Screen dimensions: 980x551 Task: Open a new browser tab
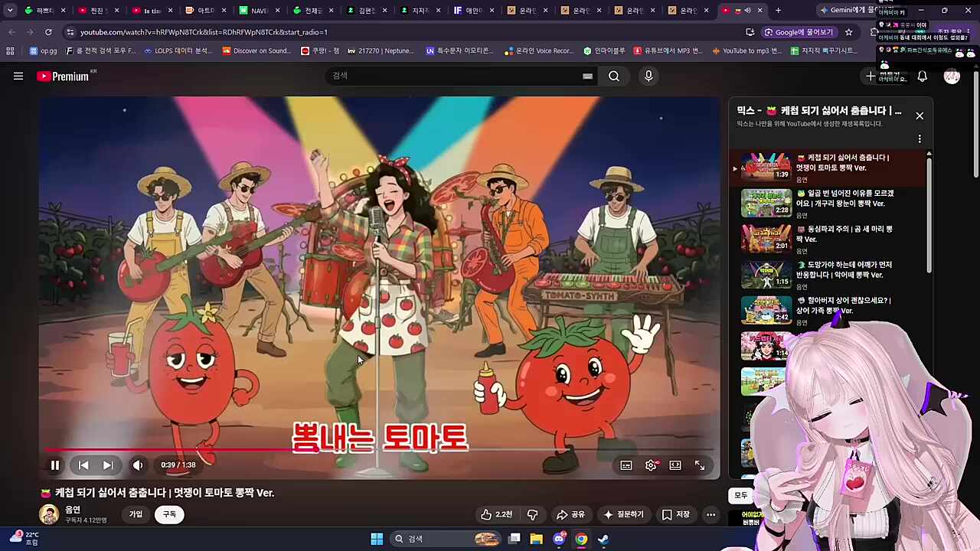778,11
